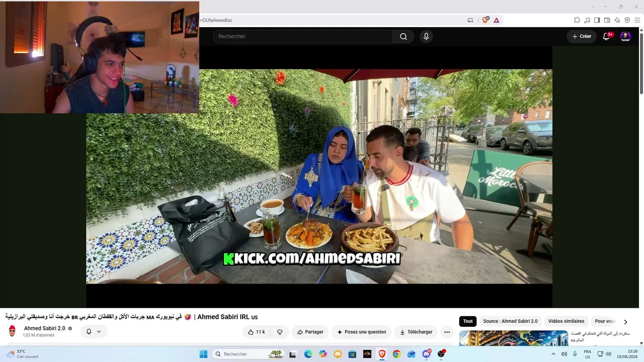
Task: Open Microsoft Store from the taskbar
Action: tap(352, 354)
